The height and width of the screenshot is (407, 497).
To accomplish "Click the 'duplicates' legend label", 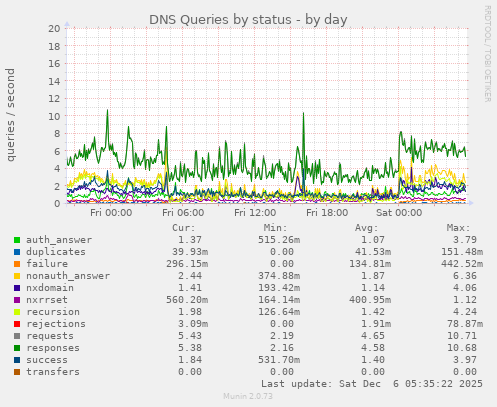I will pyautogui.click(x=56, y=252).
